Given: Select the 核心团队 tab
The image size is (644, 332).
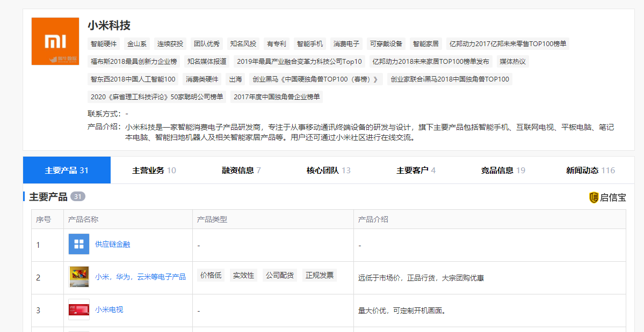Looking at the screenshot, I should (x=328, y=171).
